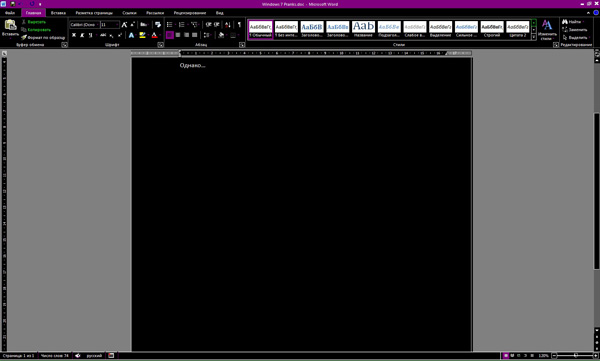Apply the Обычный style
The width and height of the screenshot is (600, 361).
(261, 29)
